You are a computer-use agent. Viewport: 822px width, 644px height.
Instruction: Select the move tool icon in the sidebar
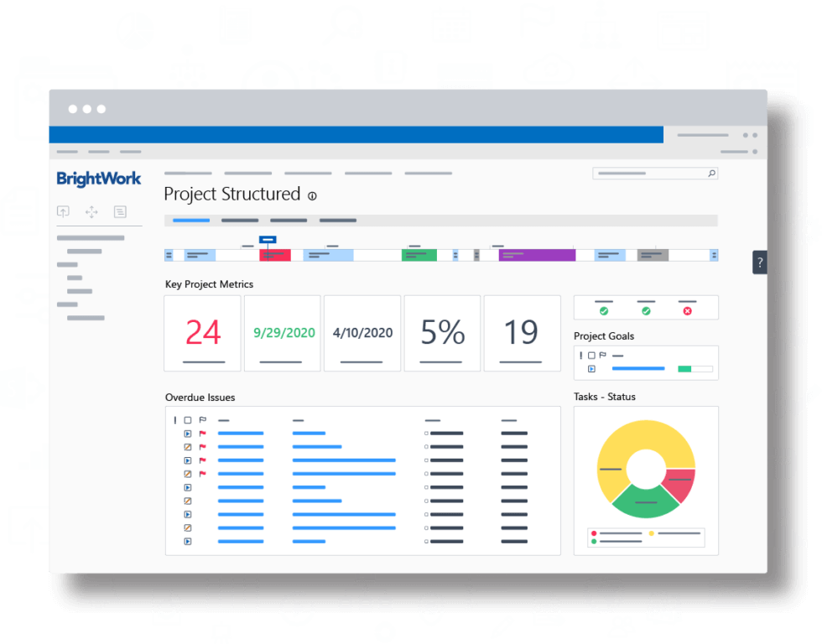tap(91, 212)
